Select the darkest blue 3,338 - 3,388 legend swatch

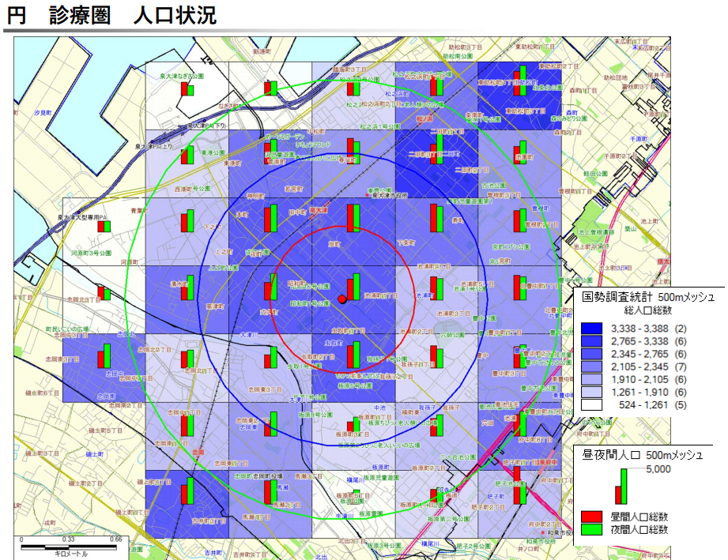593,328
